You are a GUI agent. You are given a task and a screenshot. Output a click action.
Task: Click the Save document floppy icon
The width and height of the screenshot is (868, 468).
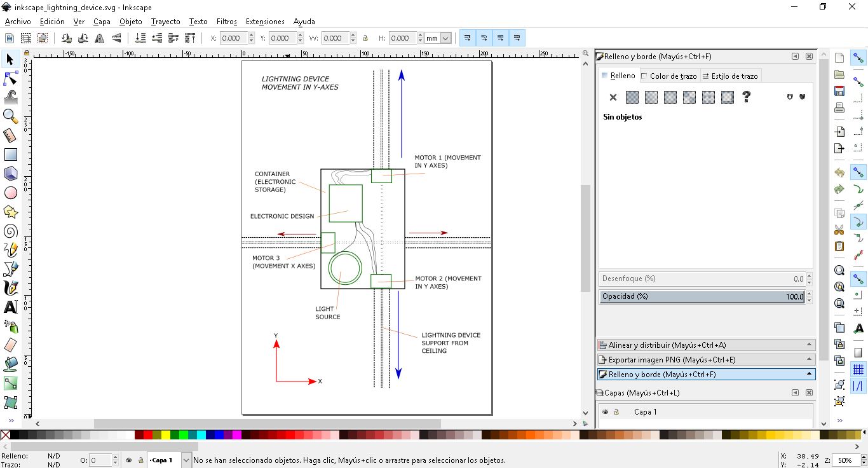click(x=839, y=91)
